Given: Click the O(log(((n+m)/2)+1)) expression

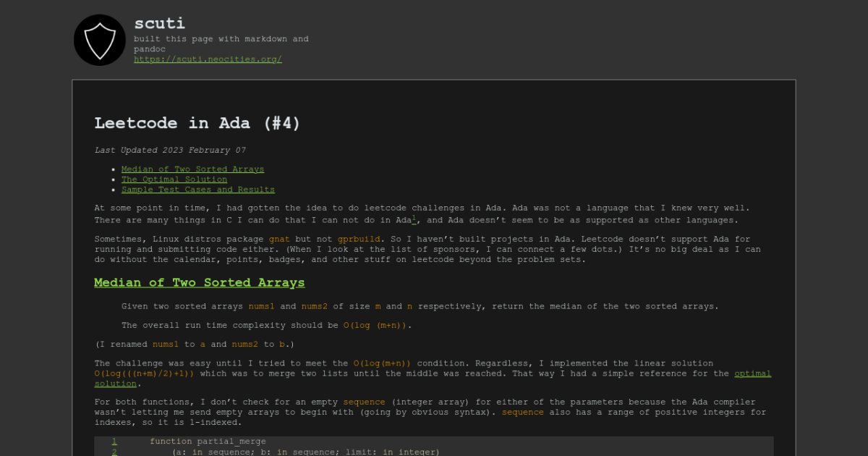Looking at the screenshot, I should tap(145, 373).
